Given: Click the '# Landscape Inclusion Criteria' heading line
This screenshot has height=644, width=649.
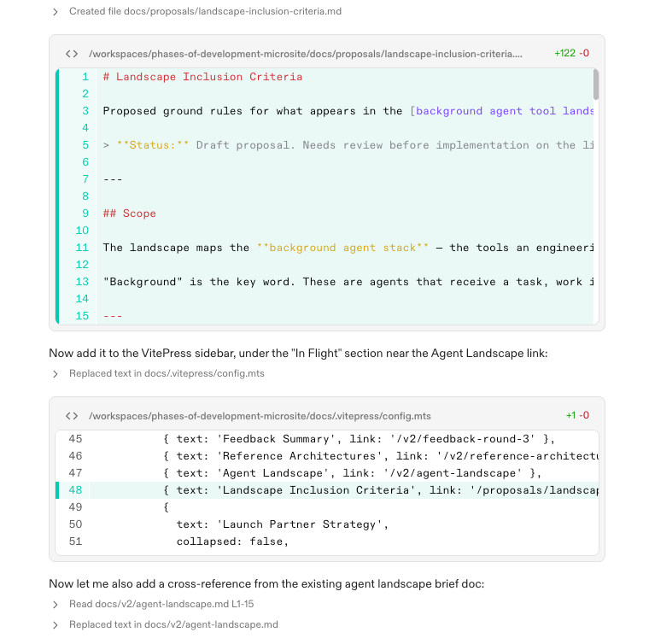Looking at the screenshot, I should [202, 77].
